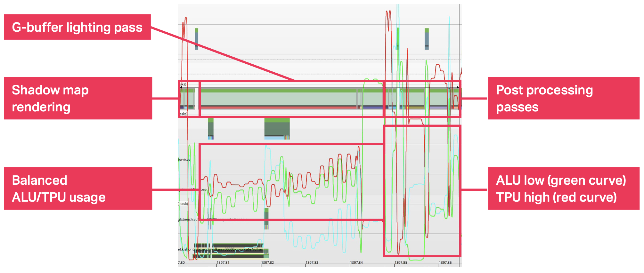Image resolution: width=644 pixels, height=273 pixels.
Task: Select the wide dark green task block below the G-buffer bar
Action: tap(277, 129)
